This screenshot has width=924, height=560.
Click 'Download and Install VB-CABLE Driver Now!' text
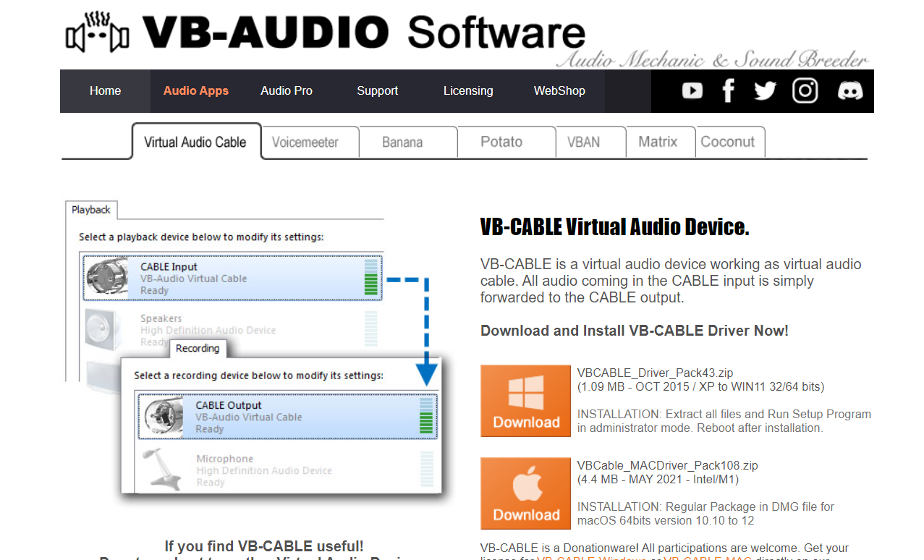[x=635, y=331]
